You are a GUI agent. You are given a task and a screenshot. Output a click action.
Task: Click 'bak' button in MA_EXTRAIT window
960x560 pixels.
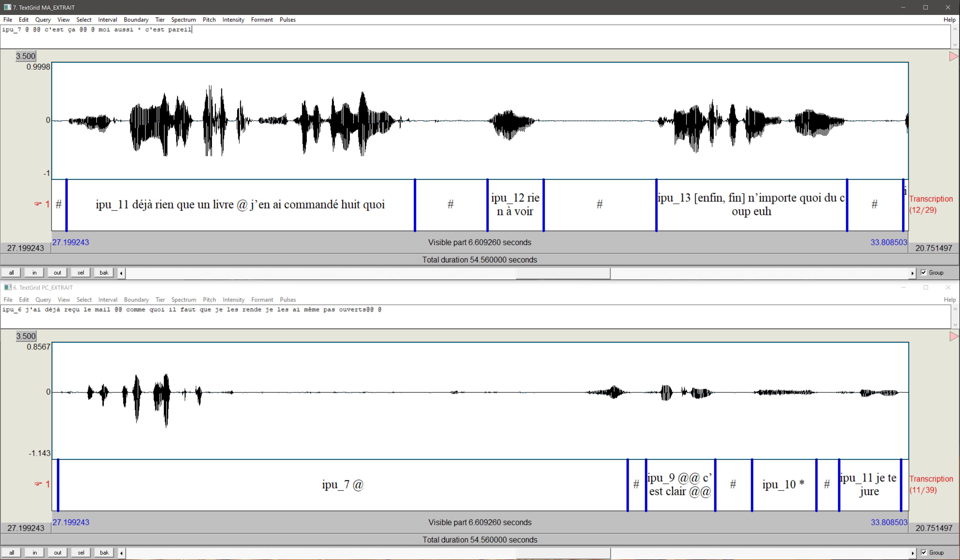tap(104, 272)
